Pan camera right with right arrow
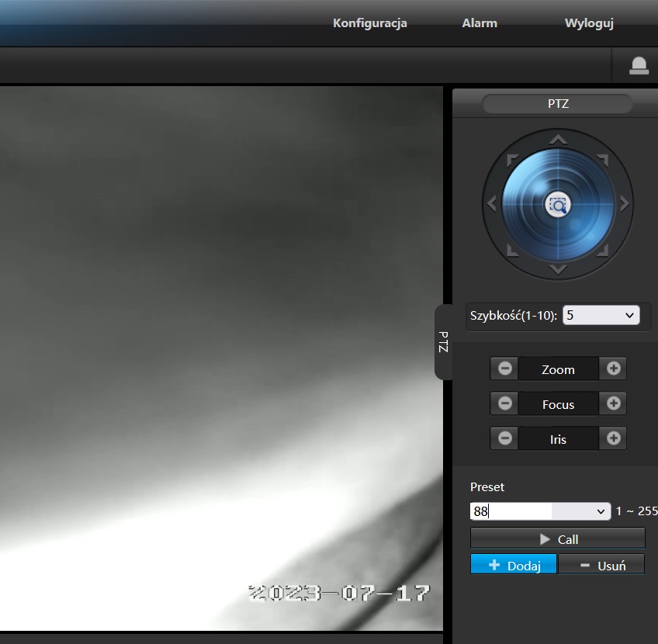 625,204
